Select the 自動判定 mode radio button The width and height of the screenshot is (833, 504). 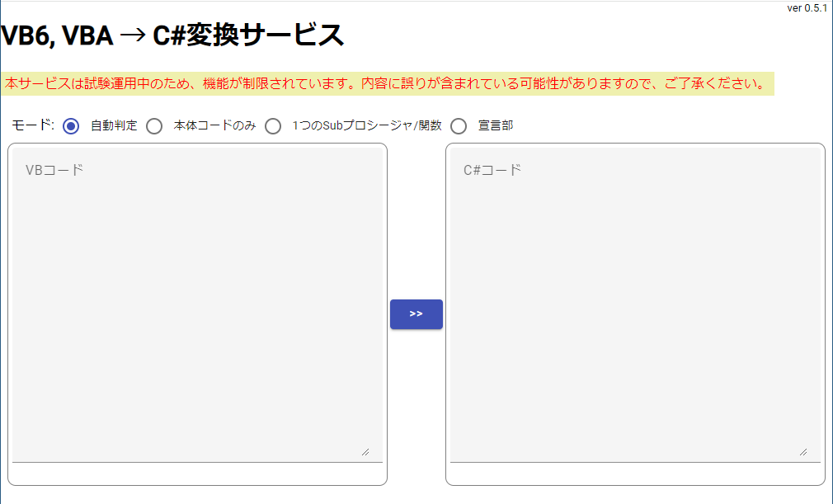coord(71,126)
